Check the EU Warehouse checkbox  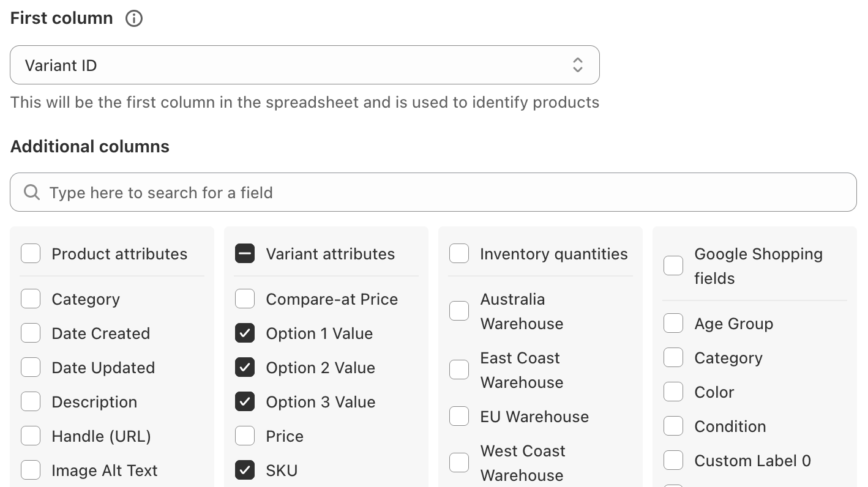(x=459, y=416)
